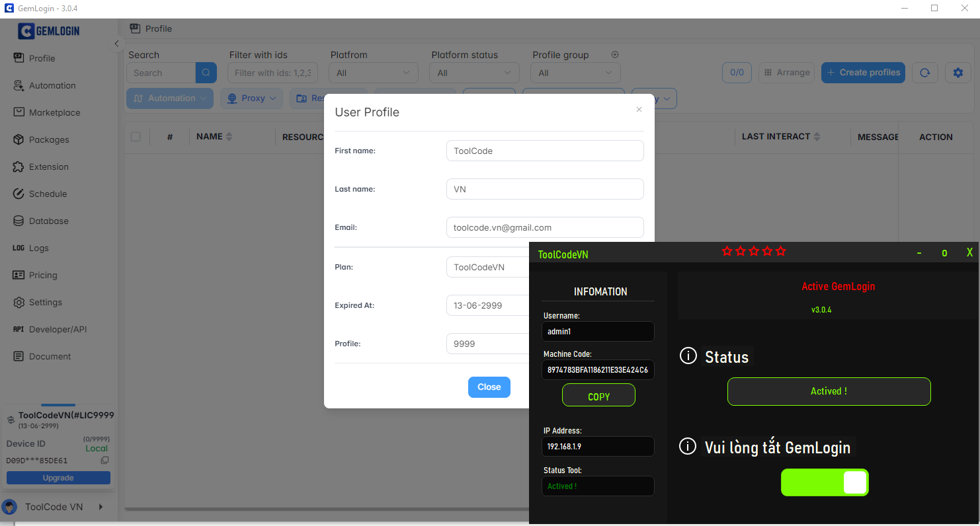
Task: Refresh the profile list
Action: pyautogui.click(x=925, y=73)
